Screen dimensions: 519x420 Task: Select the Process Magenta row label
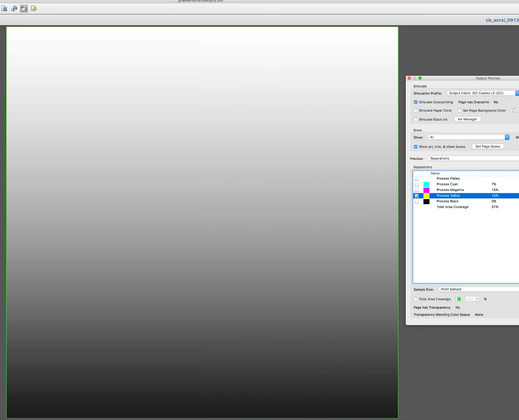(450, 190)
